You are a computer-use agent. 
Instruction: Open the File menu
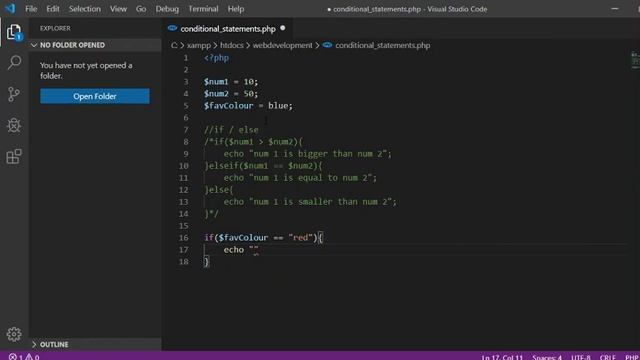(31, 9)
